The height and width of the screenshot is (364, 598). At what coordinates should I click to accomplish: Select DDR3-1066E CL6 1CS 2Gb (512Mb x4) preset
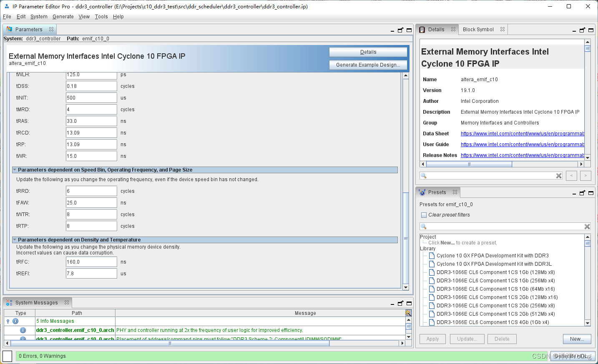[x=496, y=314]
